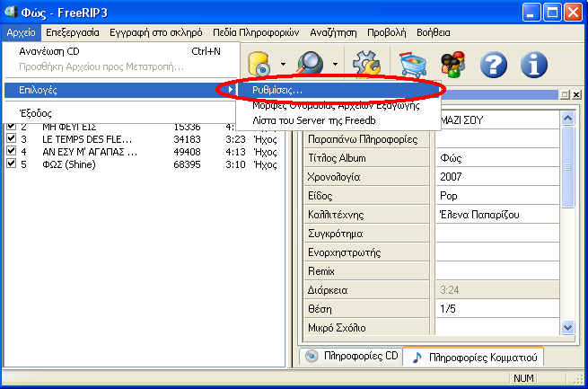
Task: Select the Επιλογές submenu entry
Action: coord(121,90)
